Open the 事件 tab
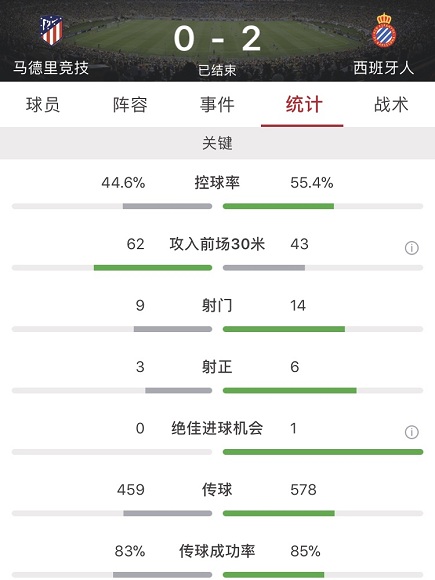435x580 pixels. (217, 105)
